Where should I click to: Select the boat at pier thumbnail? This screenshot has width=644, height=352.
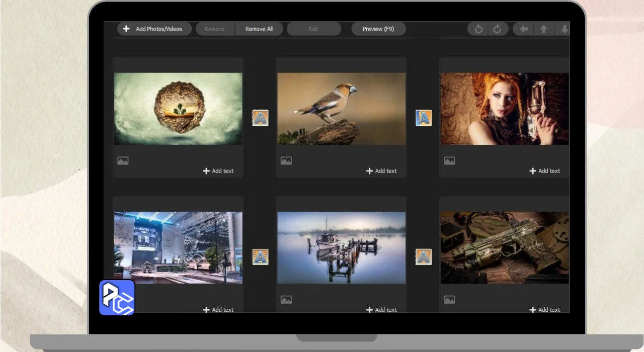pyautogui.click(x=341, y=247)
